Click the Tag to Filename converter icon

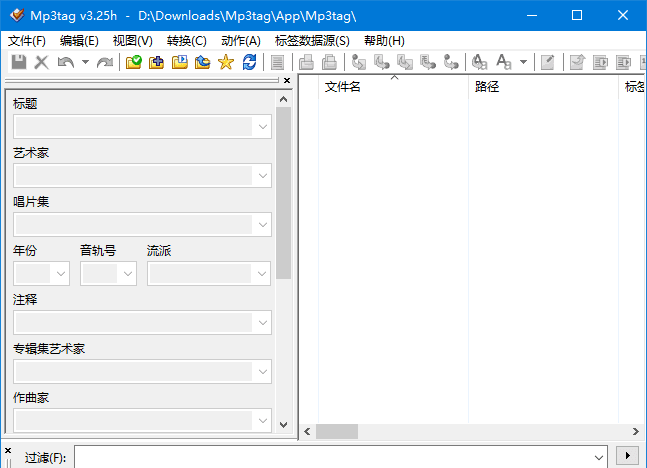359,62
